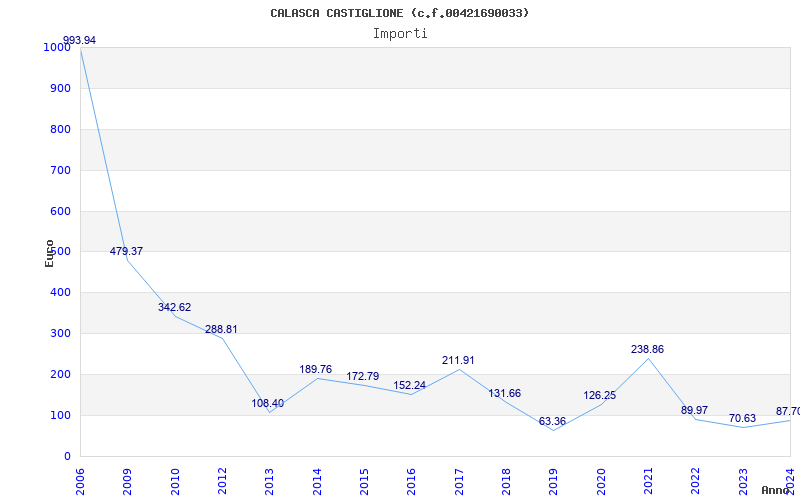Select the 800 y-axis tick label

60,129
